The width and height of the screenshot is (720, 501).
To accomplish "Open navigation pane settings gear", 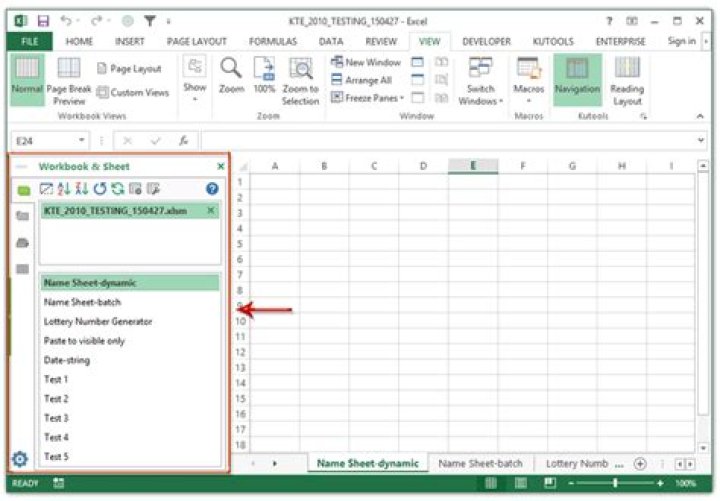I will [x=21, y=459].
